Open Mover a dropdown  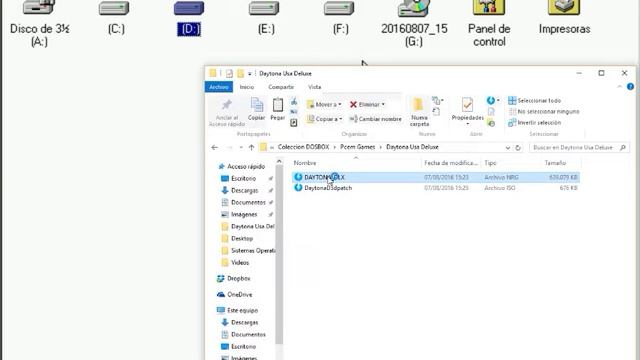(324, 104)
